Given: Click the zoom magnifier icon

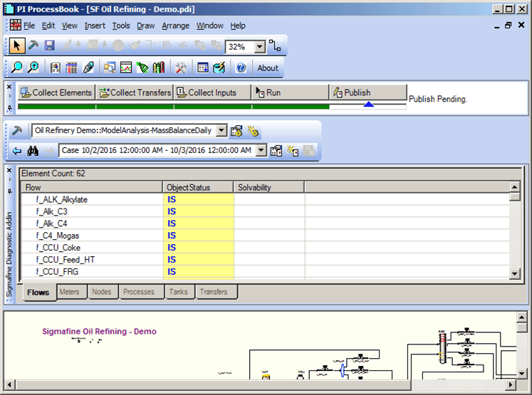Looking at the screenshot, I should click(x=16, y=68).
